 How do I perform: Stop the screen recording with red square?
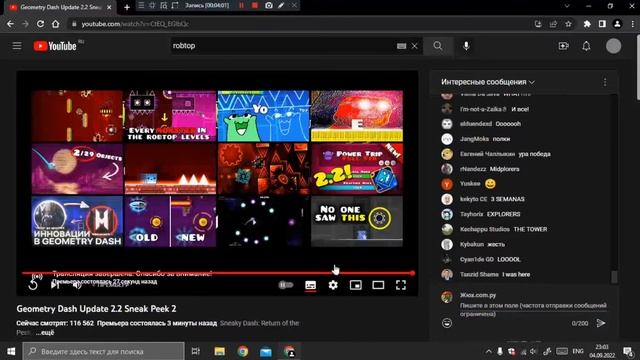[255, 6]
